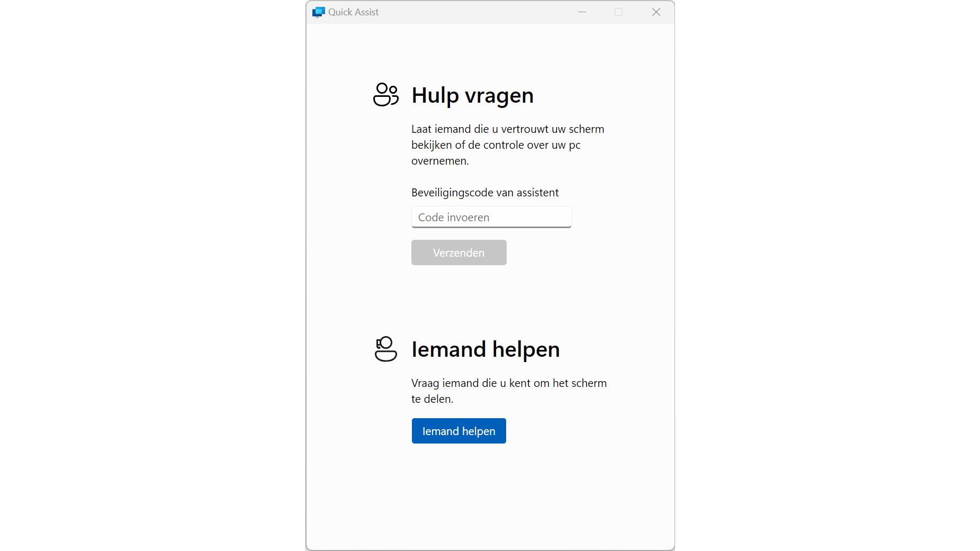Click the Quick Assist app icon in title bar
The width and height of the screenshot is (980, 551).
318,12
